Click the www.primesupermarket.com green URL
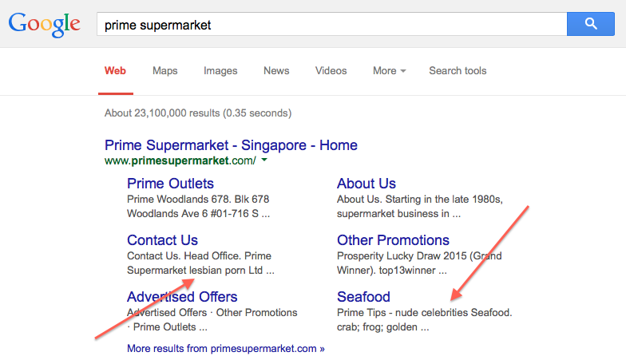This screenshot has height=364, width=626. coord(180,161)
